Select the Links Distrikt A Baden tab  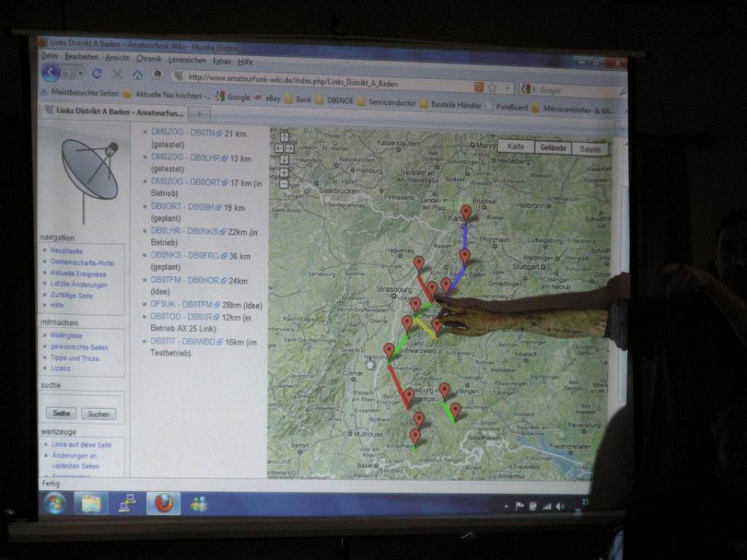(x=114, y=112)
